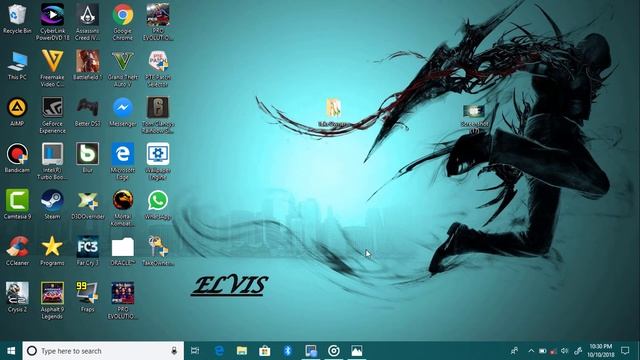Open Microsoft Store from the taskbar
The width and height of the screenshot is (640, 360).
(x=264, y=351)
